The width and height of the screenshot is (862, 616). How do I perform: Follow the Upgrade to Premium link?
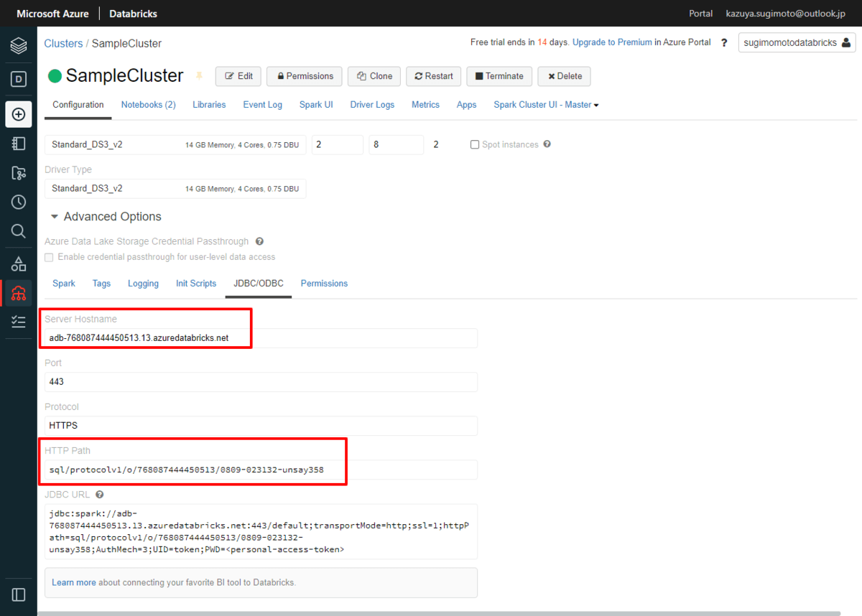[x=612, y=43]
